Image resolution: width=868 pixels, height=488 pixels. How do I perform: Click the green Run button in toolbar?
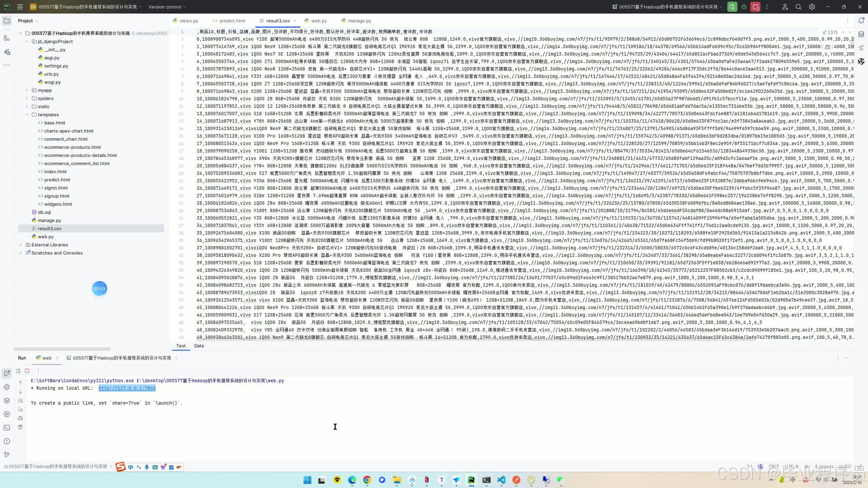point(732,7)
